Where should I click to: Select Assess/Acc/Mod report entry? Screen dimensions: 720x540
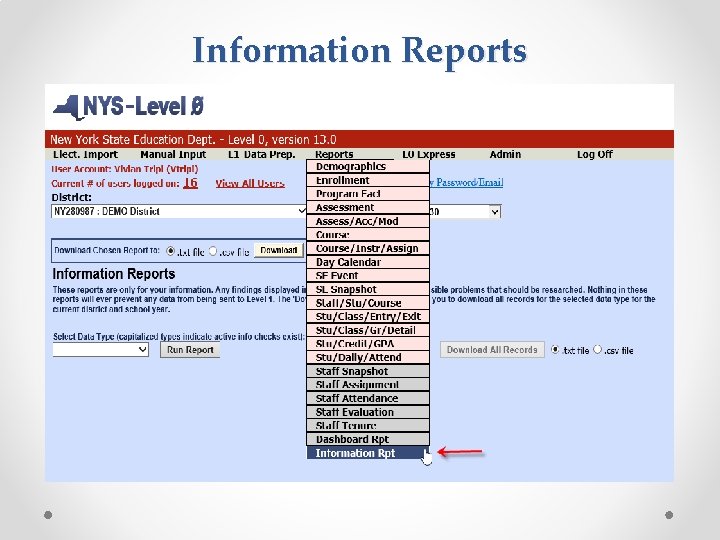368,221
